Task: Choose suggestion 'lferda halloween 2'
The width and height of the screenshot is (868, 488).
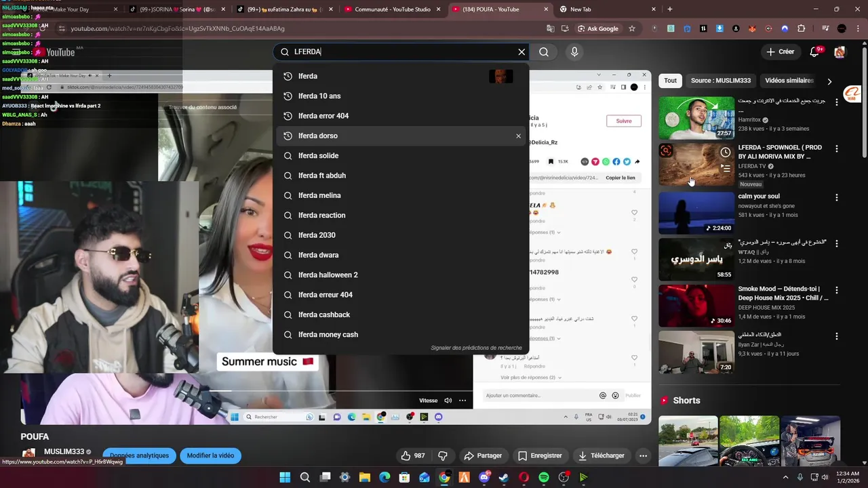Action: point(401,275)
